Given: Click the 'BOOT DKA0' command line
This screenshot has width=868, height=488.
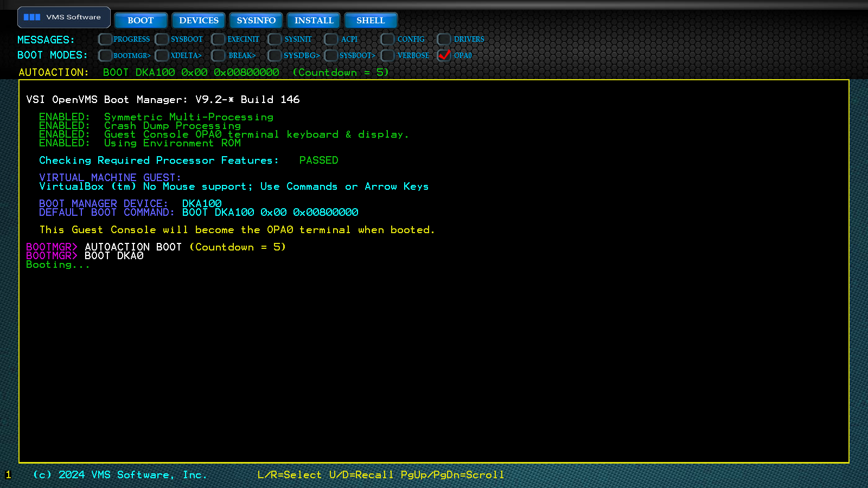Looking at the screenshot, I should pos(85,256).
